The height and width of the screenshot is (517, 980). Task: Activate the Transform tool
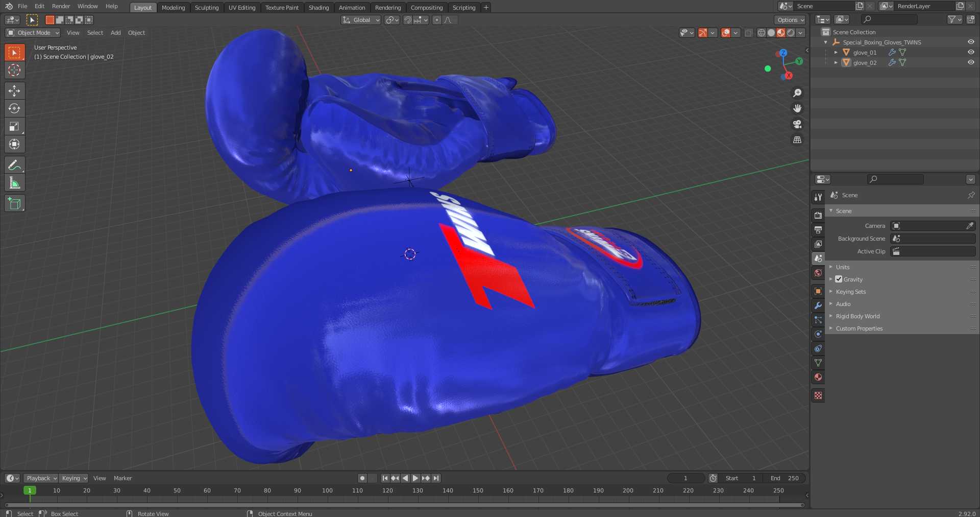click(14, 144)
